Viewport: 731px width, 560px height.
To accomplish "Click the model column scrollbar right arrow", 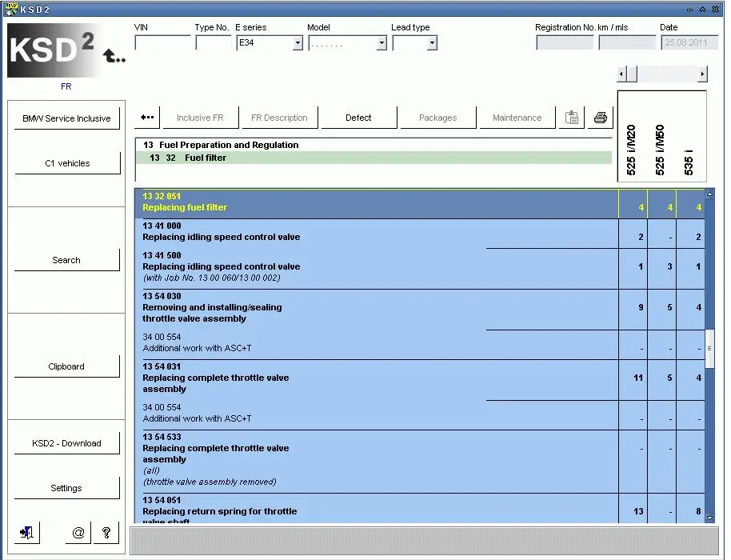I will click(702, 74).
